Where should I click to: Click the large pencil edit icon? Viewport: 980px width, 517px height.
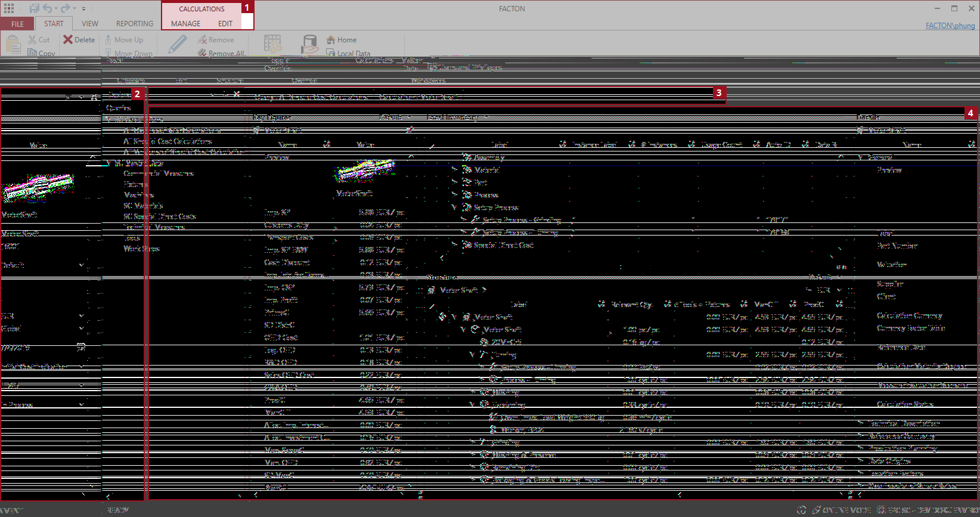tap(177, 44)
